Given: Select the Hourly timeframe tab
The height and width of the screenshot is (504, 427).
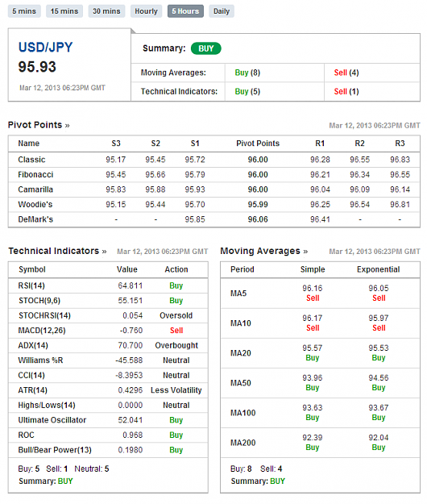Looking at the screenshot, I should 146,11.
